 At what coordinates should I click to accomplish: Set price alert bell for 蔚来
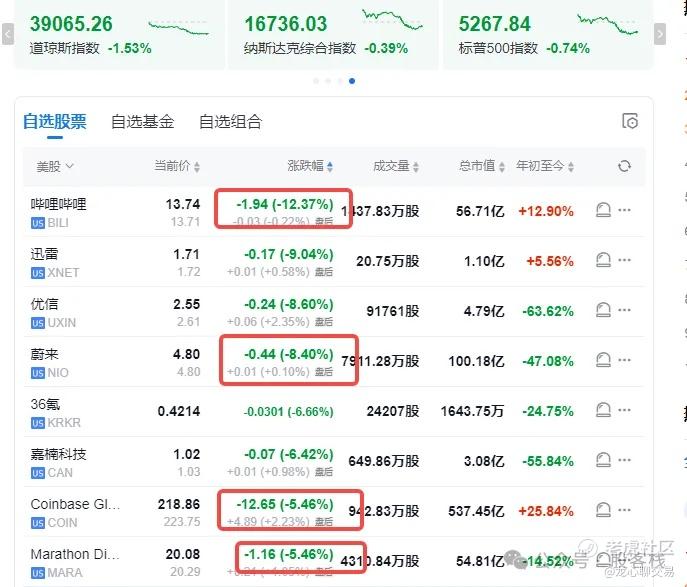(x=603, y=360)
